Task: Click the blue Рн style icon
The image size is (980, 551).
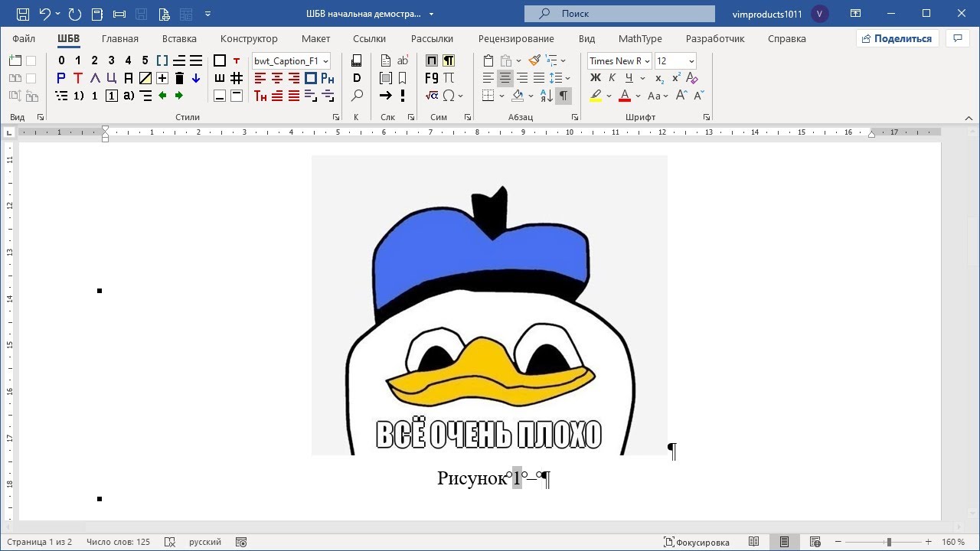Action: tap(328, 78)
